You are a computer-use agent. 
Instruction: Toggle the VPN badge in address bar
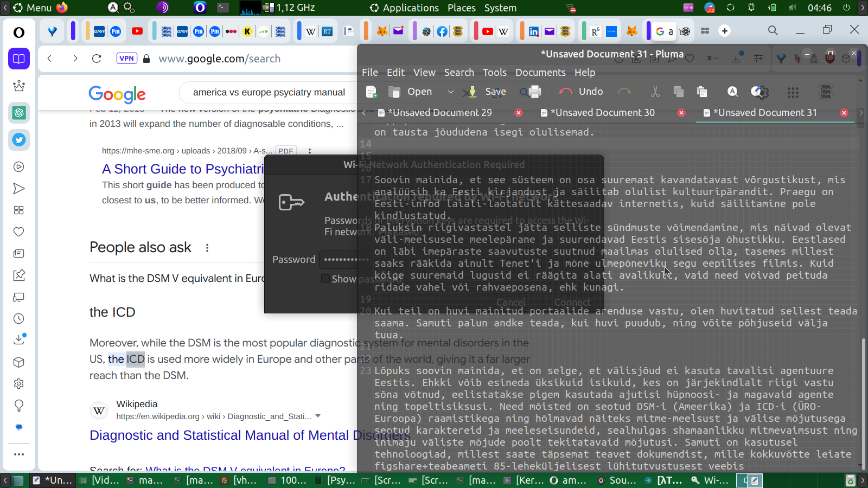pyautogui.click(x=126, y=59)
